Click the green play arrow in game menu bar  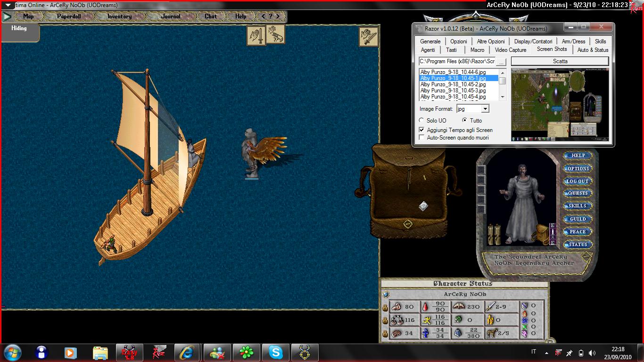coord(7,16)
